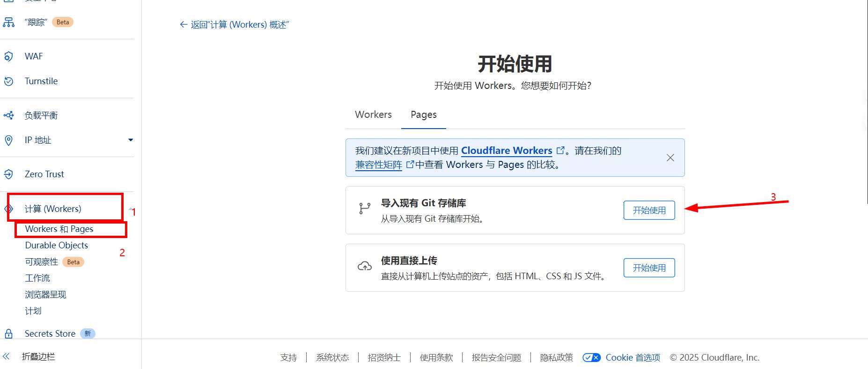868x369 pixels.
Task: Open Workers 和 Pages menu item
Action: pos(59,229)
